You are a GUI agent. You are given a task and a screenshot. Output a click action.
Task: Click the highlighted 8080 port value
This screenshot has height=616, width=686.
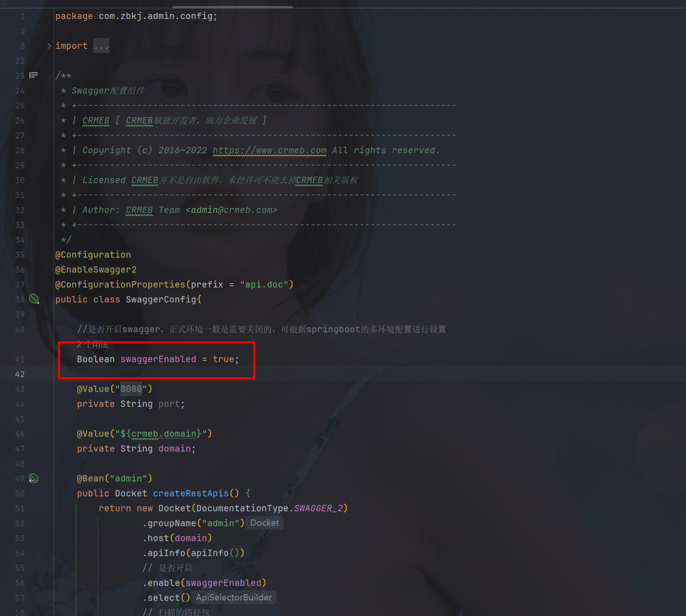131,389
